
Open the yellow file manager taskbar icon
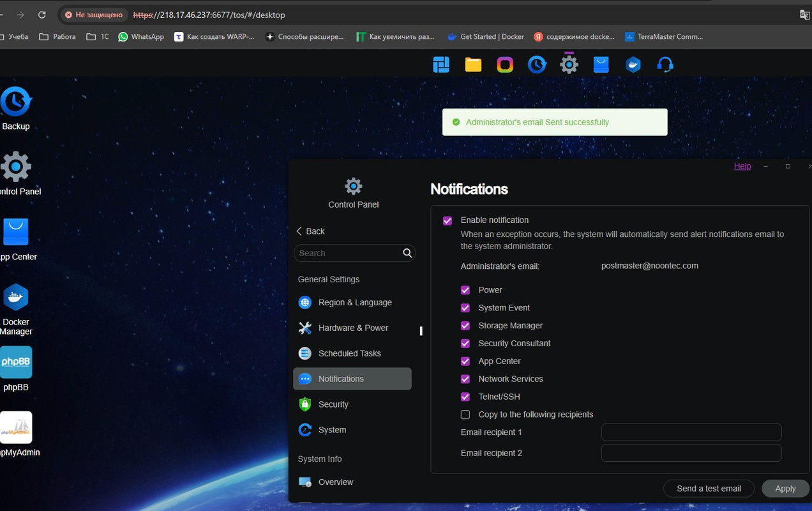[473, 65]
